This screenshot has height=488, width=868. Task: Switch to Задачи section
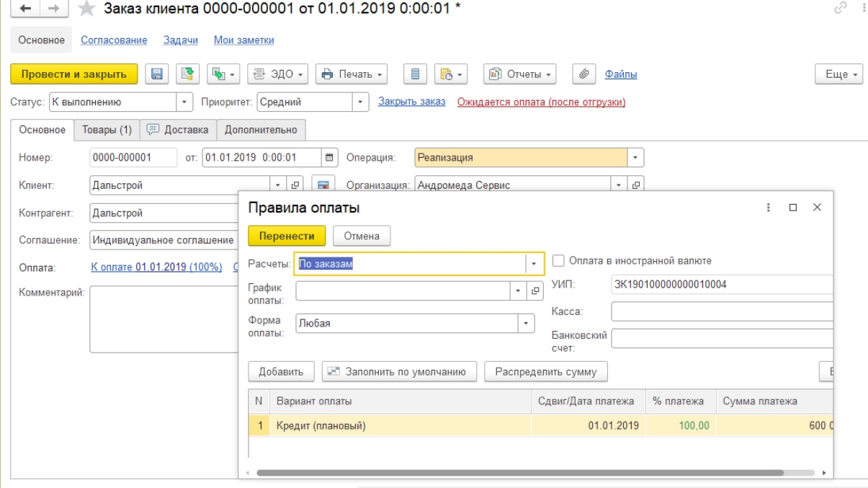(x=181, y=40)
